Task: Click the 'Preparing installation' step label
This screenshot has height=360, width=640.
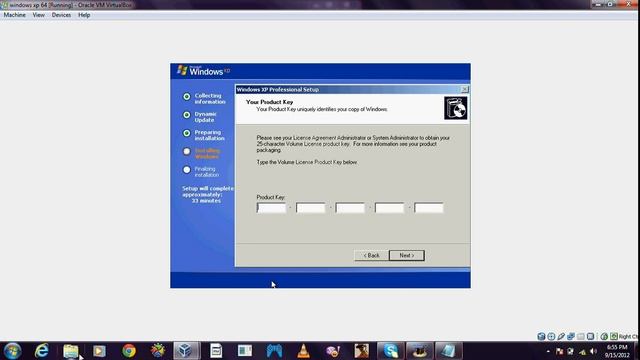Action: pos(209,135)
